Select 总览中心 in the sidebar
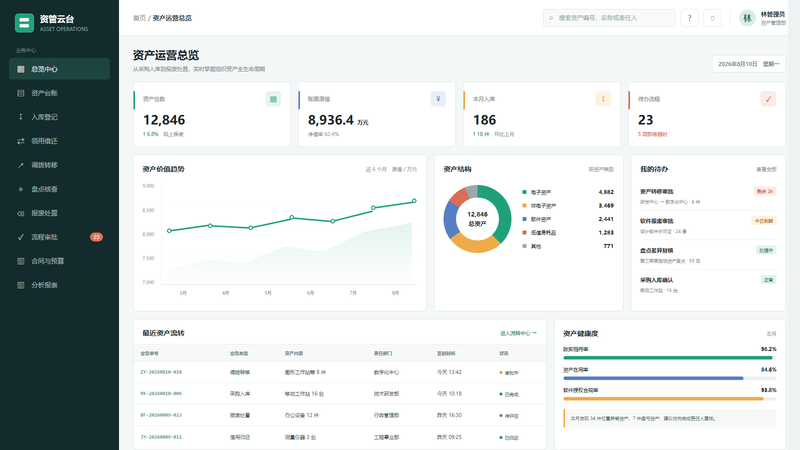 click(x=59, y=69)
